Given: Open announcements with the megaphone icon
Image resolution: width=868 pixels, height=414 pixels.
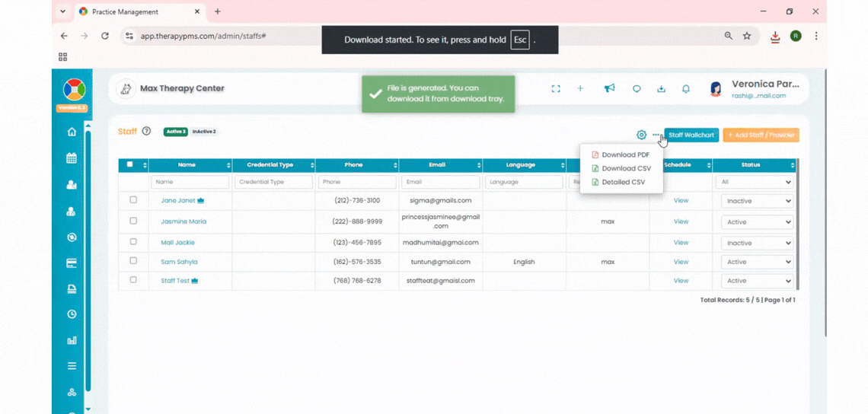Looking at the screenshot, I should pyautogui.click(x=609, y=88).
